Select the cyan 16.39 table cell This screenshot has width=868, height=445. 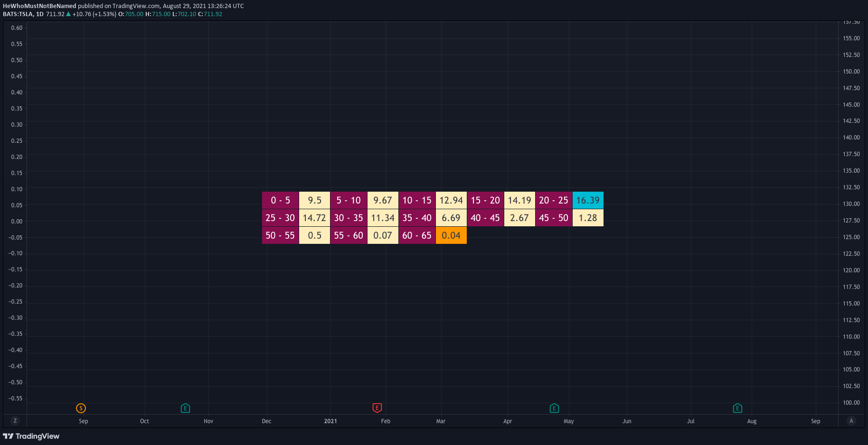tap(588, 200)
